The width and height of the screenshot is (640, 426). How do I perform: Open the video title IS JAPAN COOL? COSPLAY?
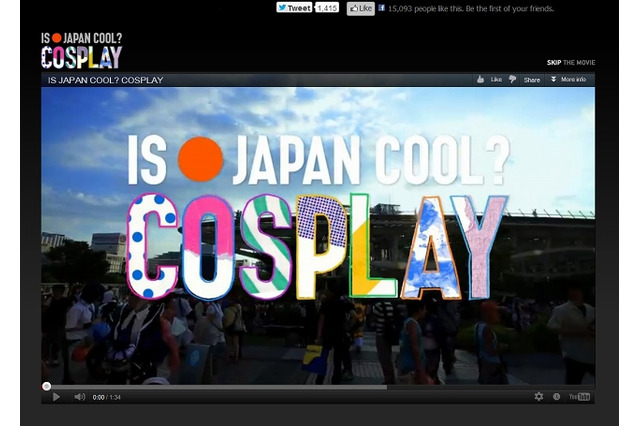pos(106,80)
